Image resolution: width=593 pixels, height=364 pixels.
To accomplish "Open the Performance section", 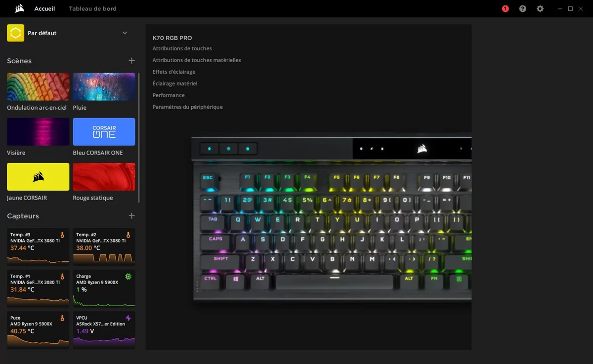I will click(x=169, y=95).
